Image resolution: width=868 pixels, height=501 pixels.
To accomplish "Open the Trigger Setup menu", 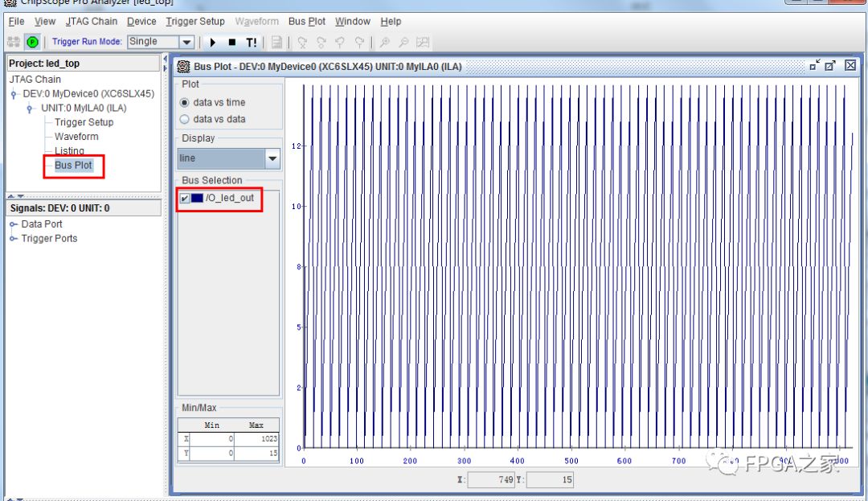I will (194, 22).
